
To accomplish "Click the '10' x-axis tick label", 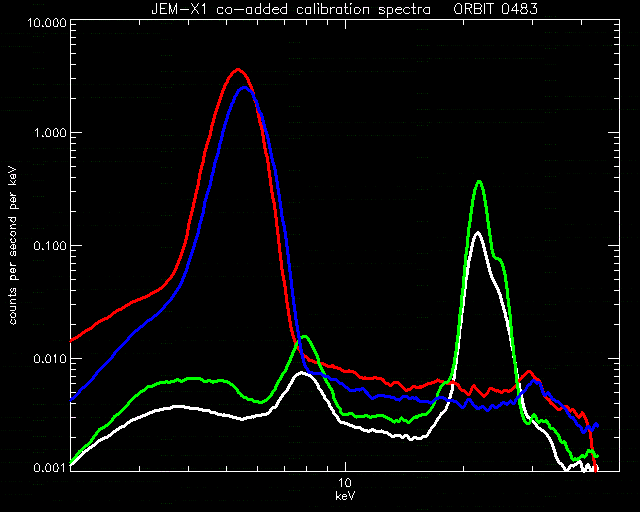I will tap(345, 483).
